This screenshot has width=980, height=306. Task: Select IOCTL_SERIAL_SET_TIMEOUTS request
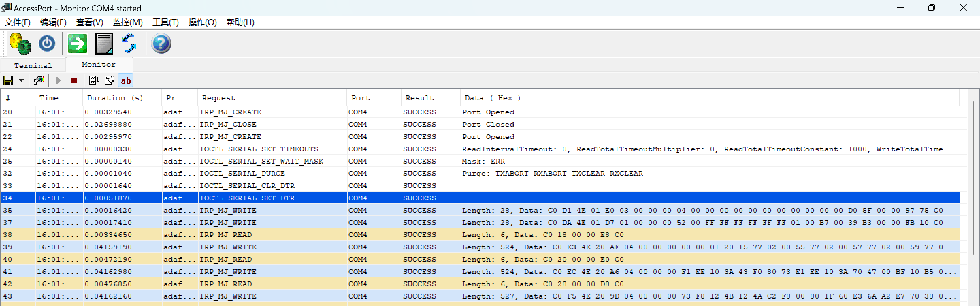259,149
